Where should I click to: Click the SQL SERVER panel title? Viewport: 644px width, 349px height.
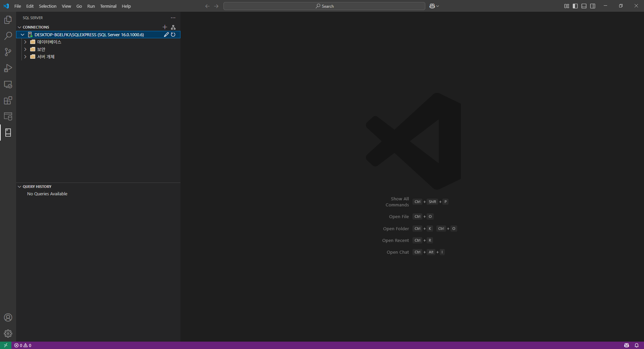[x=33, y=18]
